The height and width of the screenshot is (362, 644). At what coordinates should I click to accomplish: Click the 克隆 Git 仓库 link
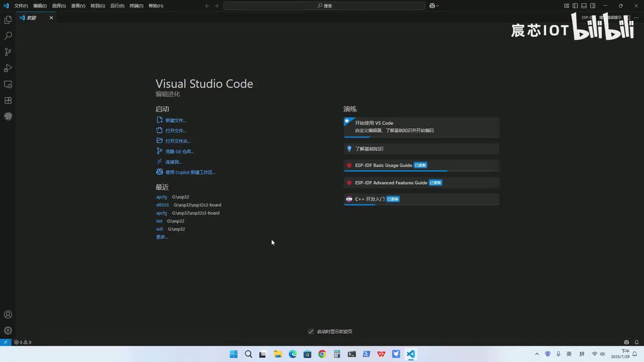180,151
